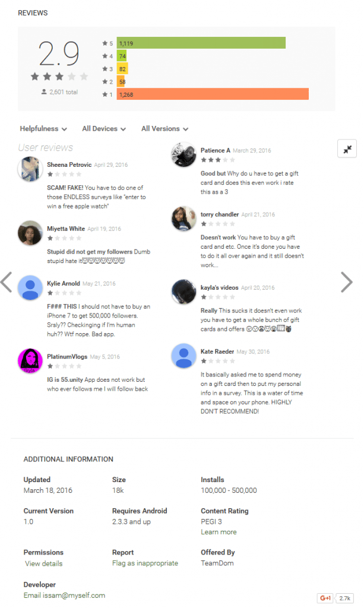364x608 pixels.
Task: Click the orange 1-star rating bar
Action: point(213,94)
